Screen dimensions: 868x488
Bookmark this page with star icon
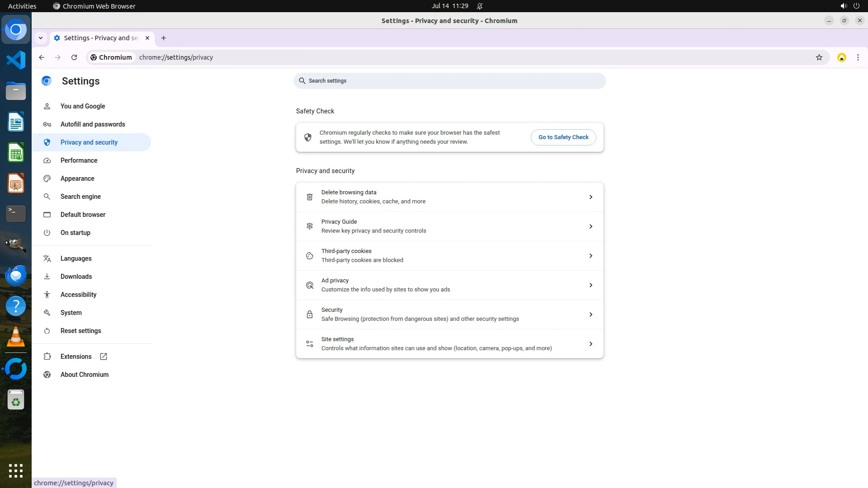coord(819,57)
